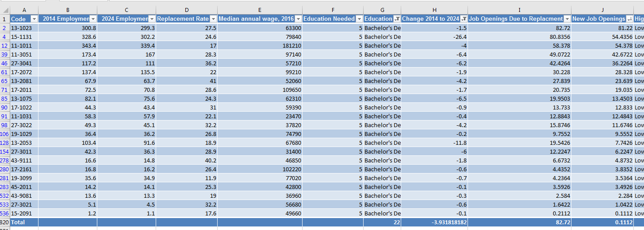Select row 128 using its row header
Viewport: 644px width, 230px height.
tap(5, 143)
